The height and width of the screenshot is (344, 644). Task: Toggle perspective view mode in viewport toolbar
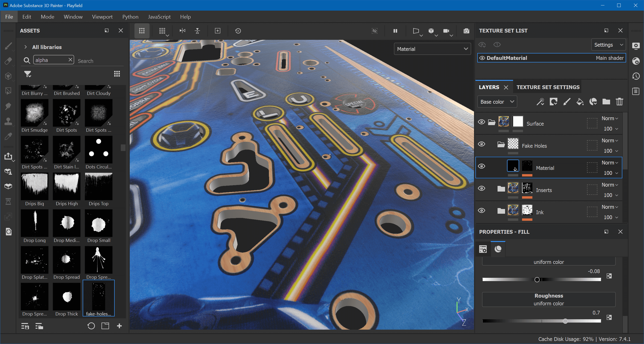tap(416, 31)
